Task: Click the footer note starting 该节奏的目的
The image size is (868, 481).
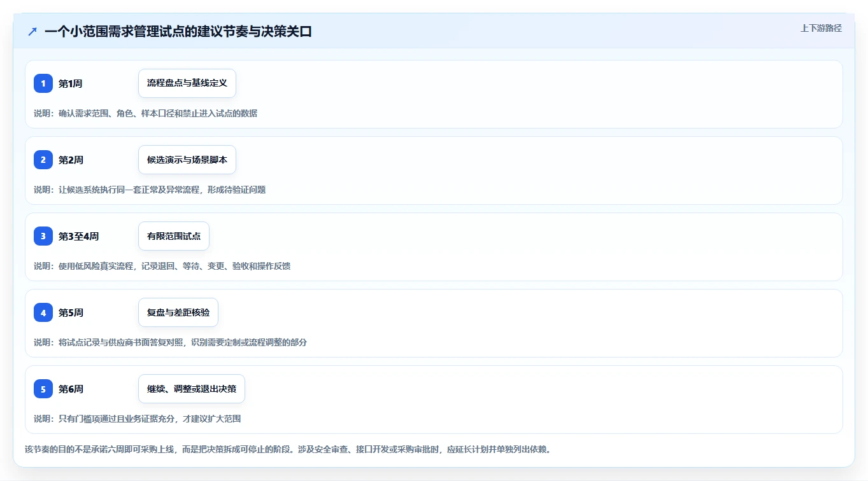Action: point(288,449)
